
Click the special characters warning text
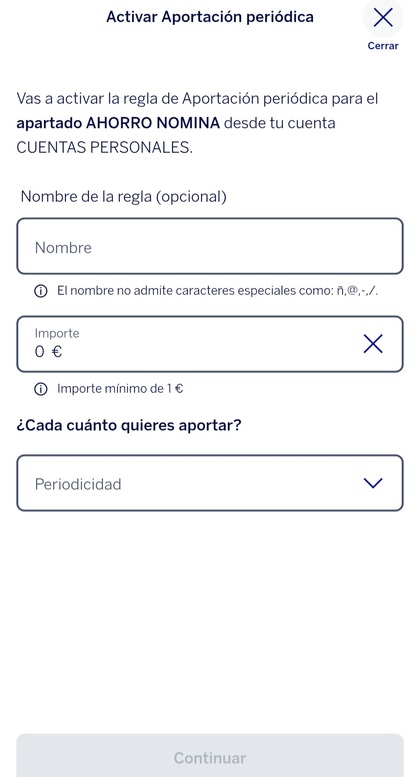tap(217, 291)
